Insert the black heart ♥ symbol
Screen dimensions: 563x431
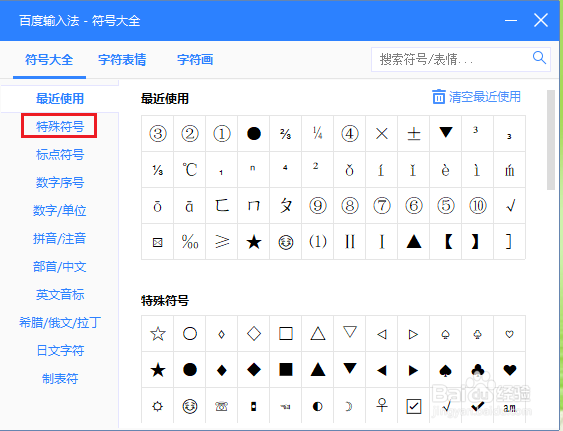pos(510,370)
